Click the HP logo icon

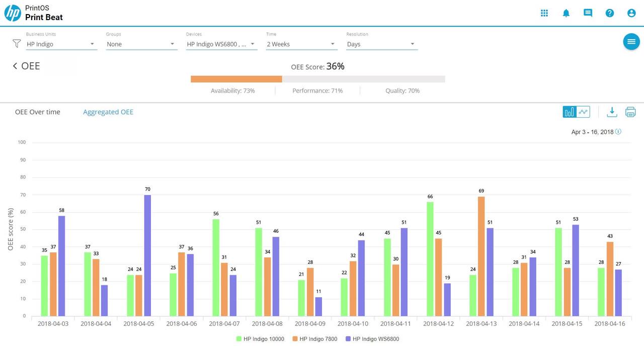(x=13, y=13)
